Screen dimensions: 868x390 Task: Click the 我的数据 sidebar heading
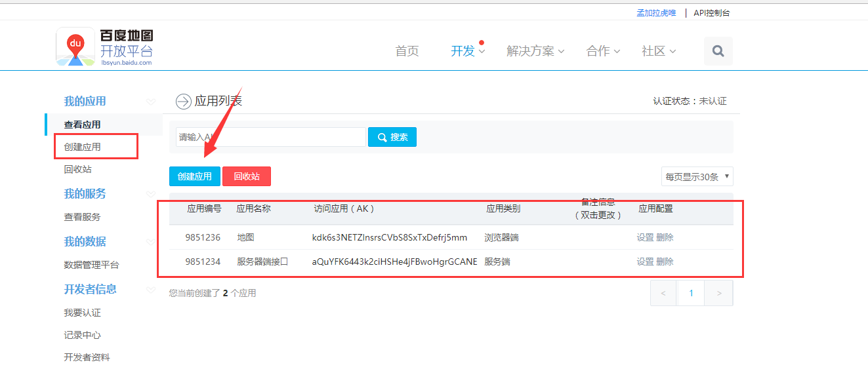click(x=85, y=242)
